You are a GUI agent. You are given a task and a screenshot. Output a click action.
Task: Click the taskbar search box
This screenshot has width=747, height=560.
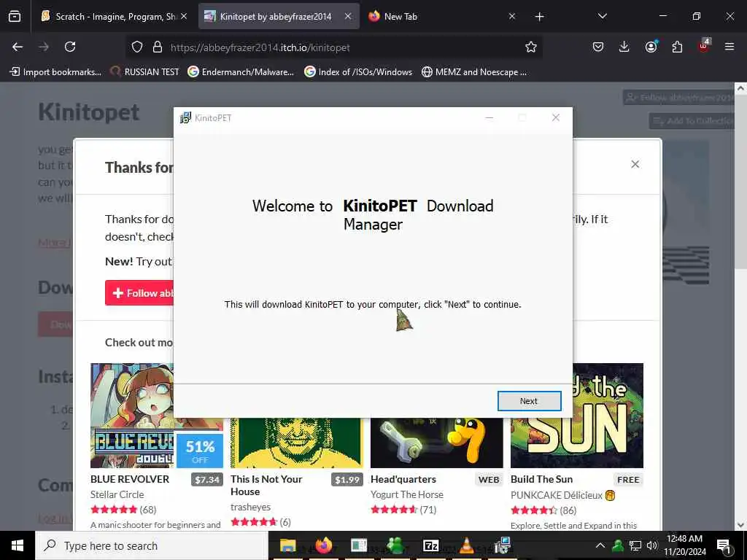coord(152,545)
